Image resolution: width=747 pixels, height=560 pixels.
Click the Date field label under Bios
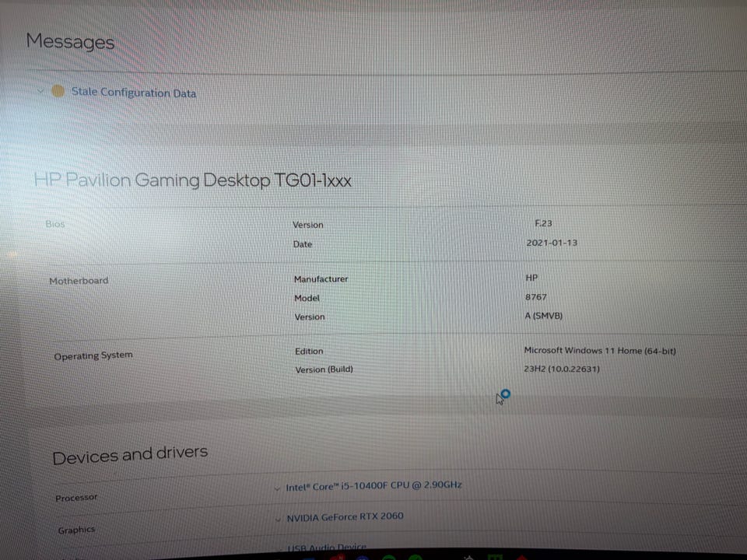coord(303,244)
